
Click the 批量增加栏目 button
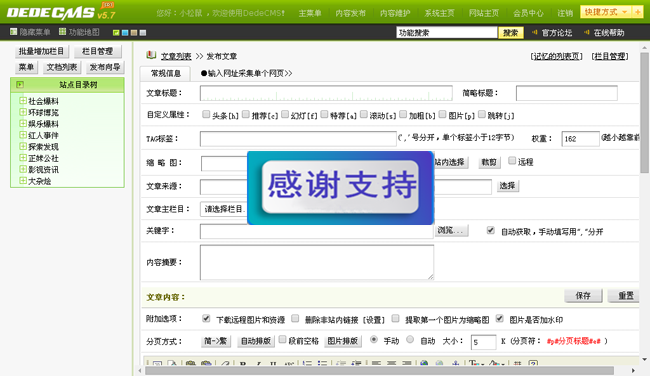point(41,51)
